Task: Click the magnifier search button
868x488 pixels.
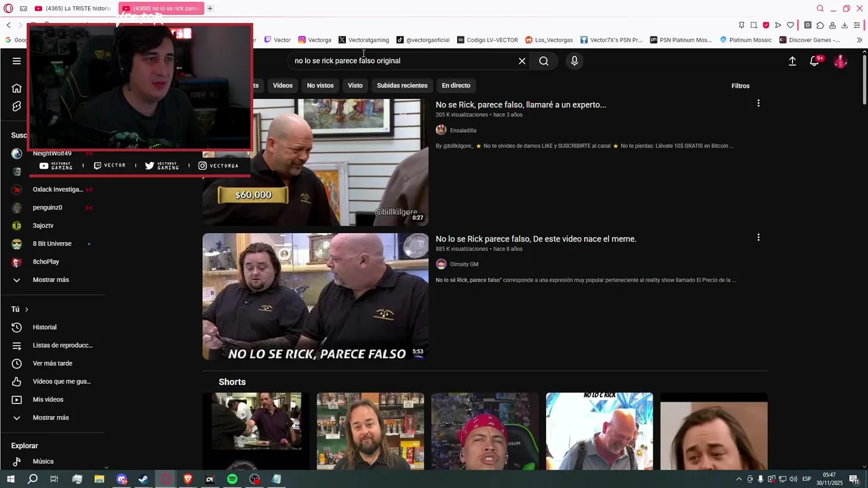Action: pyautogui.click(x=544, y=61)
